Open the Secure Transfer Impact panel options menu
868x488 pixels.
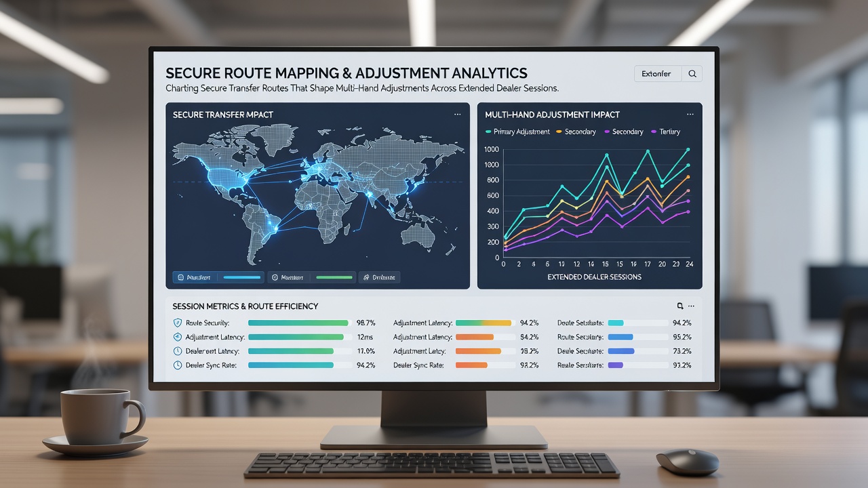(458, 115)
